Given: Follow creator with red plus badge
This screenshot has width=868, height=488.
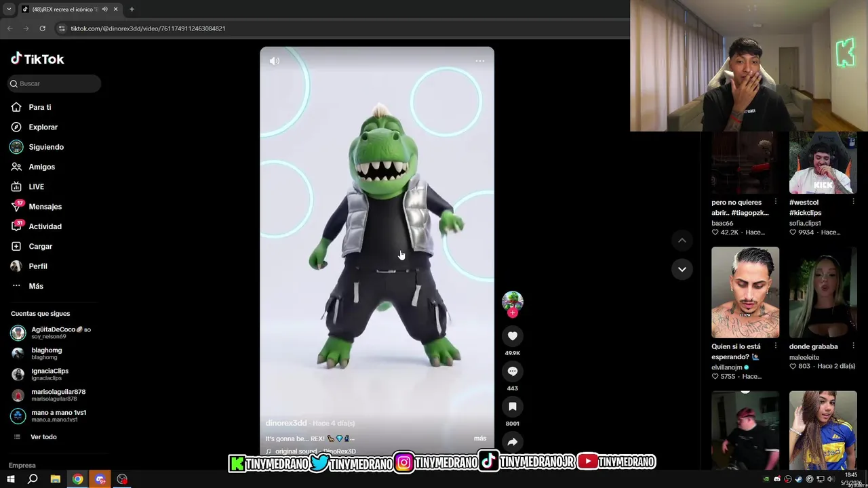Looking at the screenshot, I should (513, 313).
